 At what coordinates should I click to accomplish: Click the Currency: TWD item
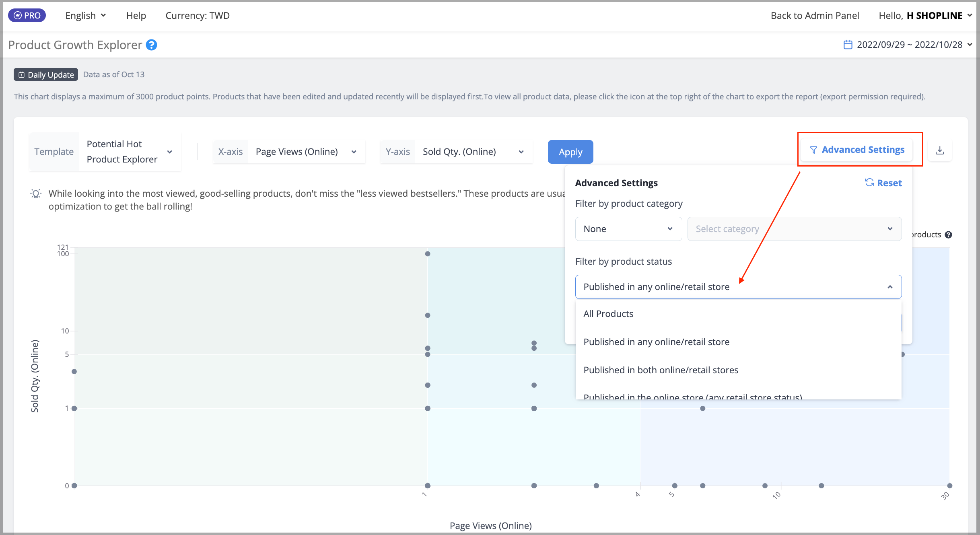198,16
